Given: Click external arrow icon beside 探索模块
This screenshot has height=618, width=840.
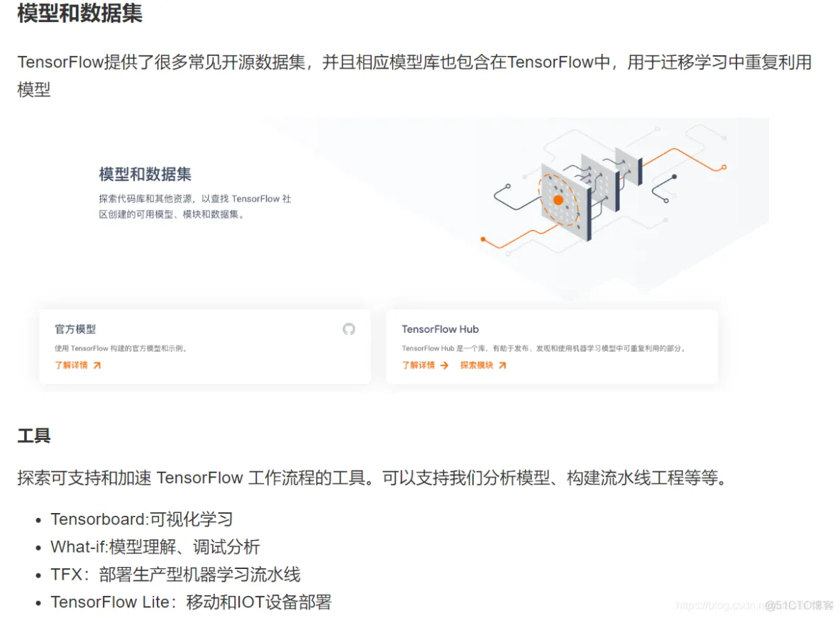Looking at the screenshot, I should click(x=502, y=365).
